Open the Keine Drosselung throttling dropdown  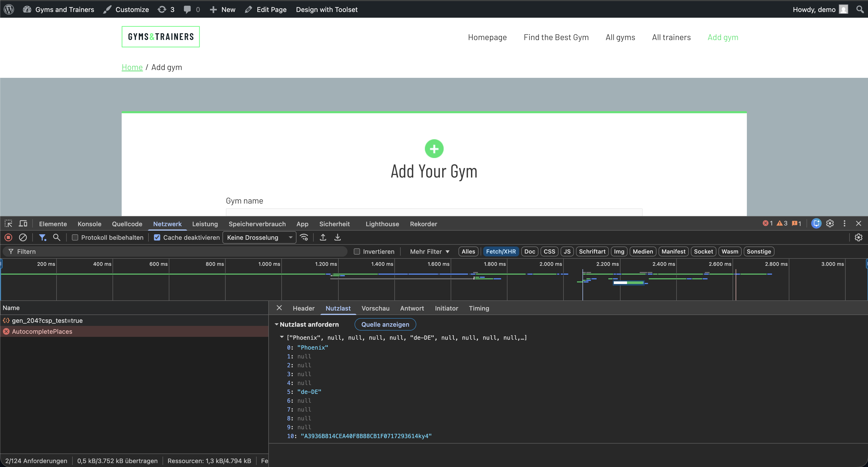point(259,237)
